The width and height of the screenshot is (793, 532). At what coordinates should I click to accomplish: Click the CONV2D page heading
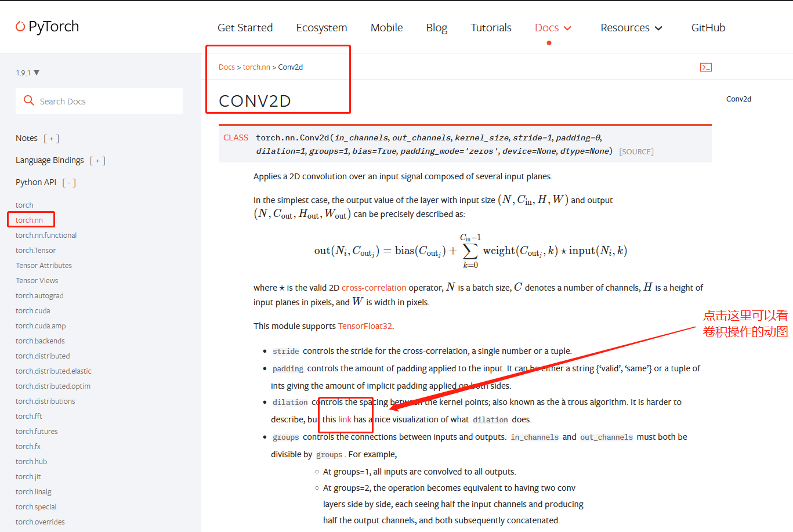coord(255,101)
